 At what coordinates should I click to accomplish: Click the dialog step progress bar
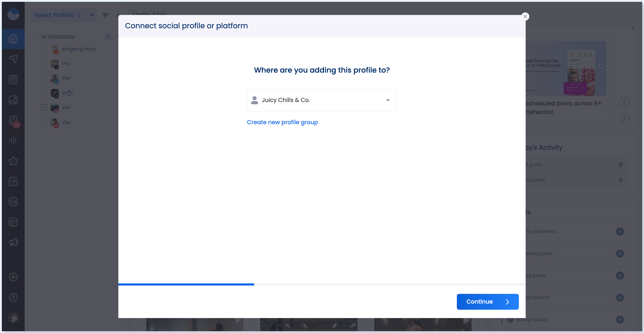(322, 284)
